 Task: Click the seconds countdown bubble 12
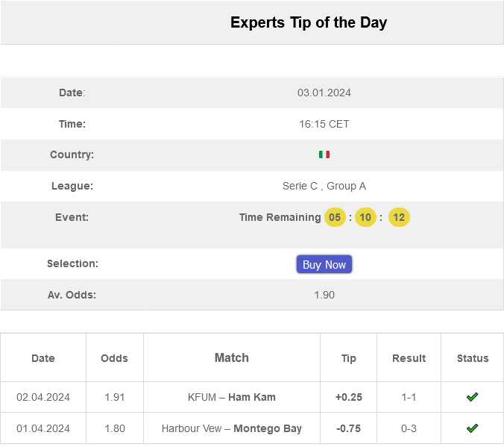(399, 217)
